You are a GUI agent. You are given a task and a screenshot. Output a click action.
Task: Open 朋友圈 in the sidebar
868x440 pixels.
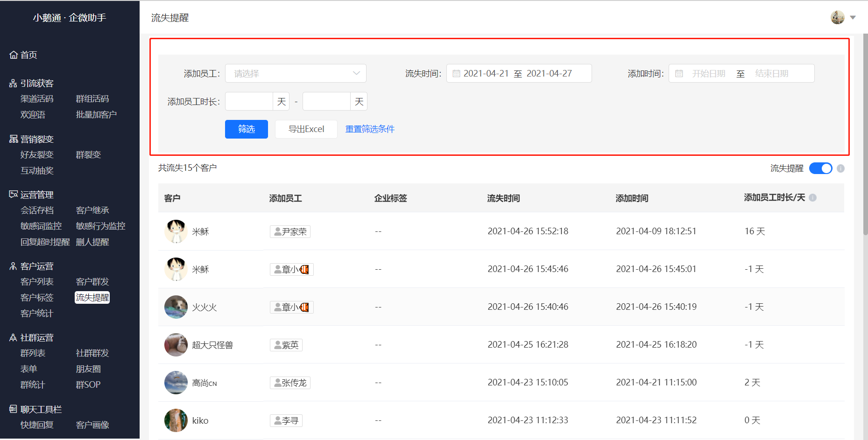[x=88, y=369]
